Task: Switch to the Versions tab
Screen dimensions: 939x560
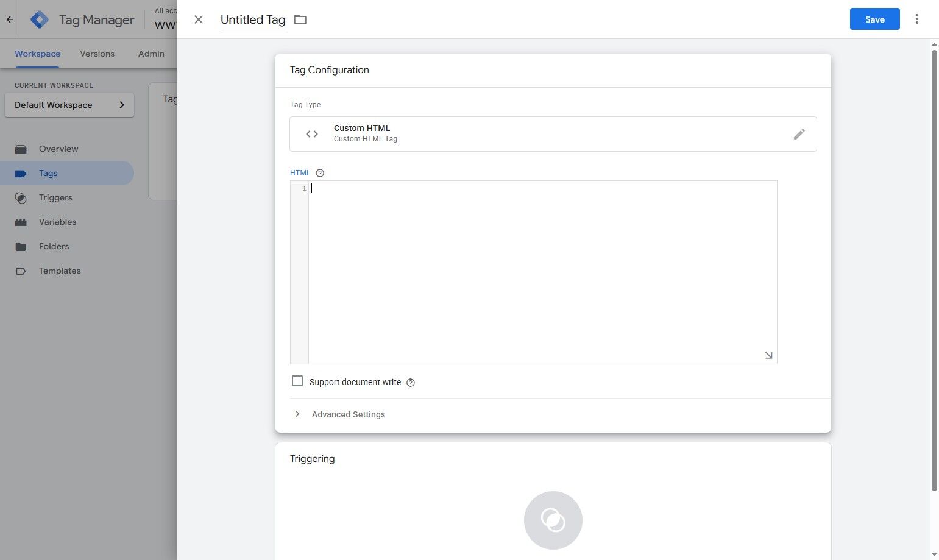Action: tap(97, 54)
